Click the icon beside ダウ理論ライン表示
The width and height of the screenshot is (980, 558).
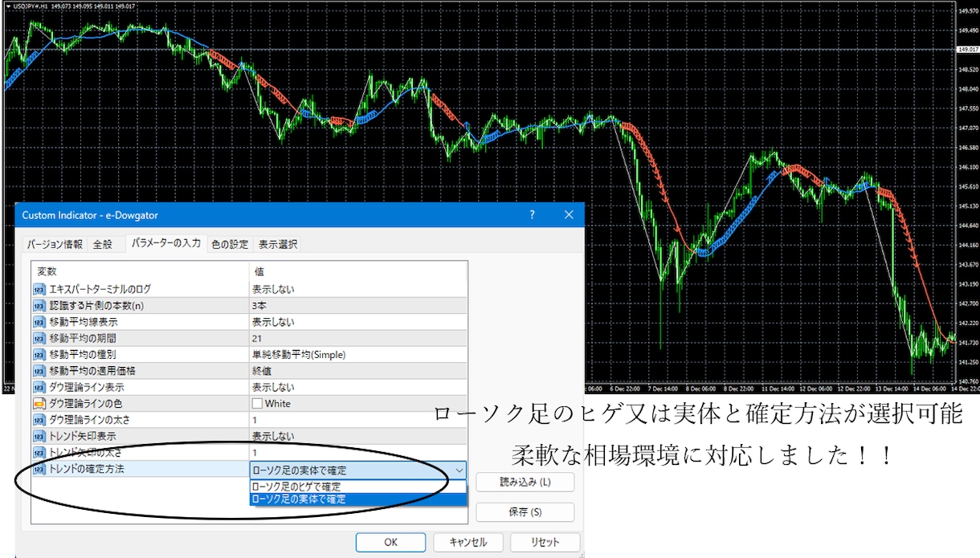click(x=39, y=387)
